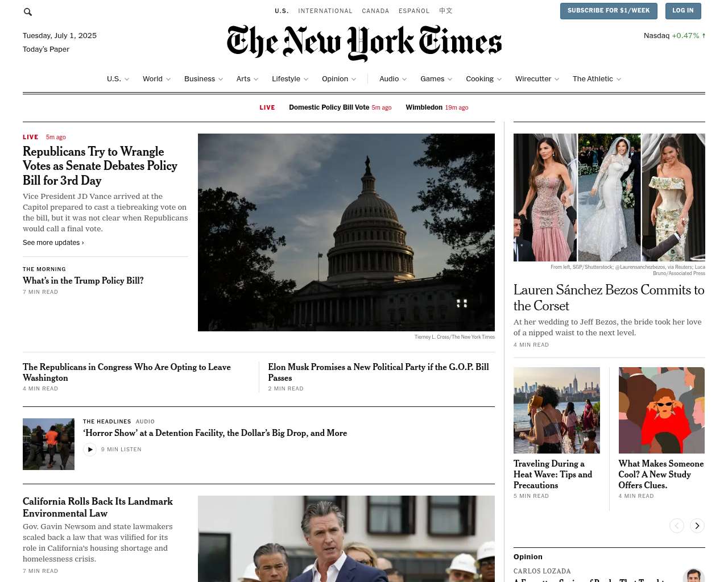The height and width of the screenshot is (582, 728).
Task: Open the Lauren Sánchez Bezos wedding photo
Action: [609, 197]
